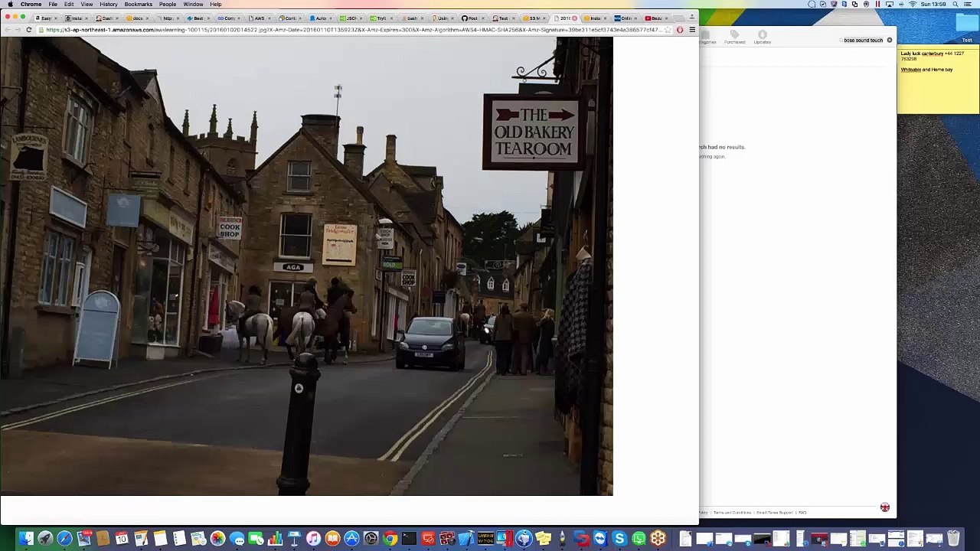
Task: Click the sticky note line "Whitstable and Herne bay"
Action: pyautogui.click(x=926, y=70)
